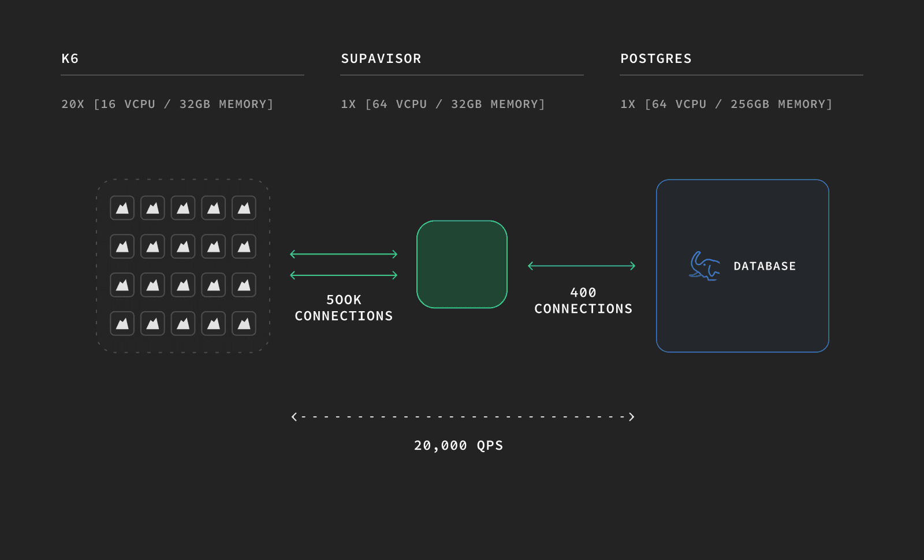924x560 pixels.
Task: Click the dashed arrow above 20,000 QPS
Action: click(x=463, y=417)
